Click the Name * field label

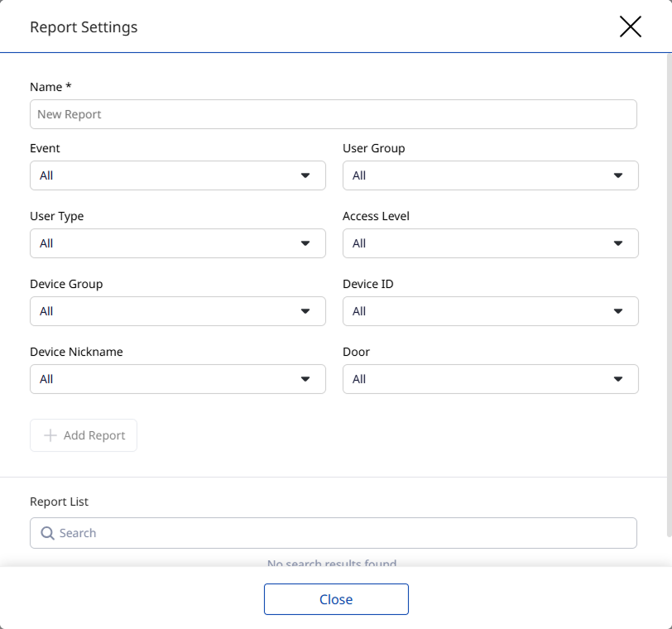tap(50, 87)
